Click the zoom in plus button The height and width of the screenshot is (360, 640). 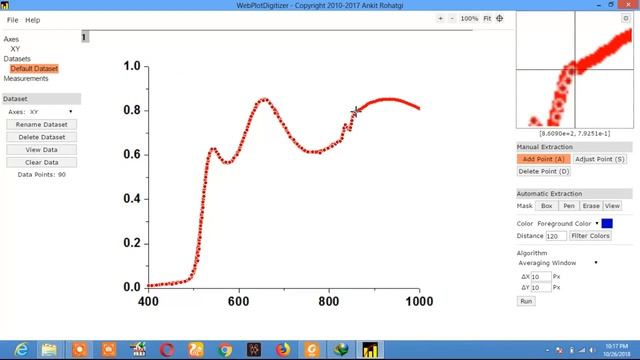point(440,18)
